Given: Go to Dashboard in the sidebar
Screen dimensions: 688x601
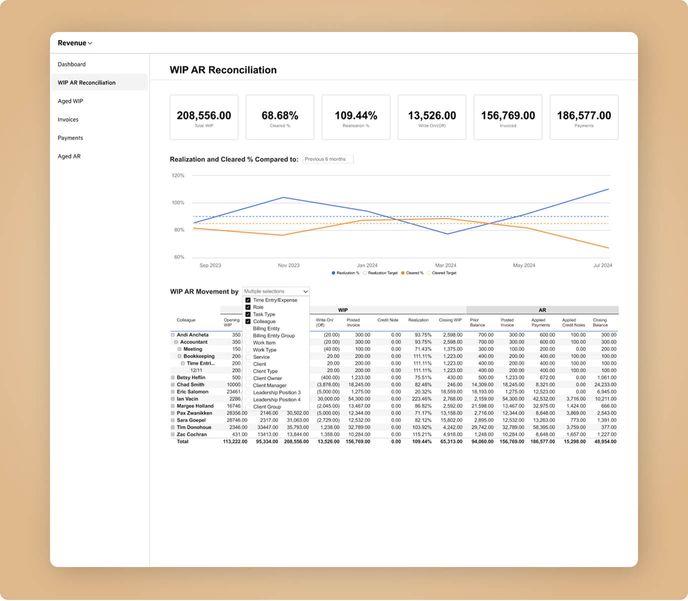Looking at the screenshot, I should point(72,64).
